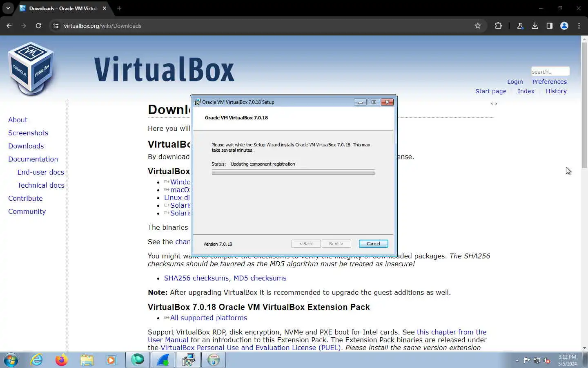
Task: Click the scrollbar up arrow
Action: point(584,38)
